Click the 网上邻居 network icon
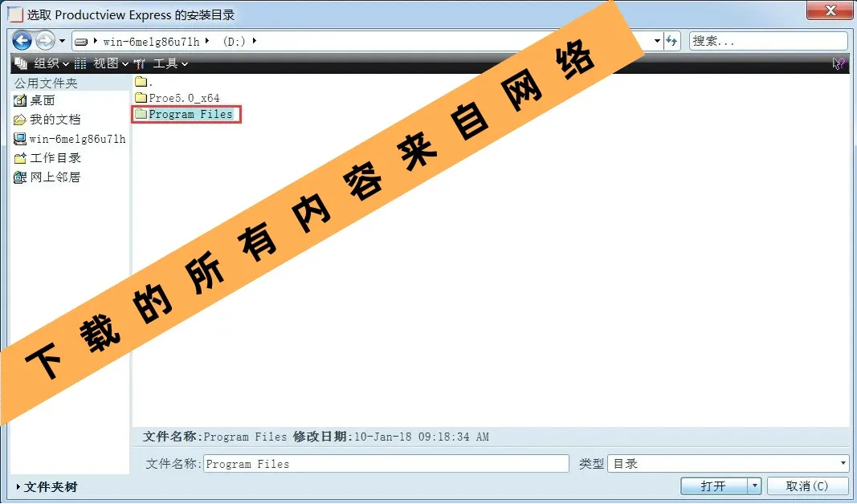The width and height of the screenshot is (857, 504). 19,177
